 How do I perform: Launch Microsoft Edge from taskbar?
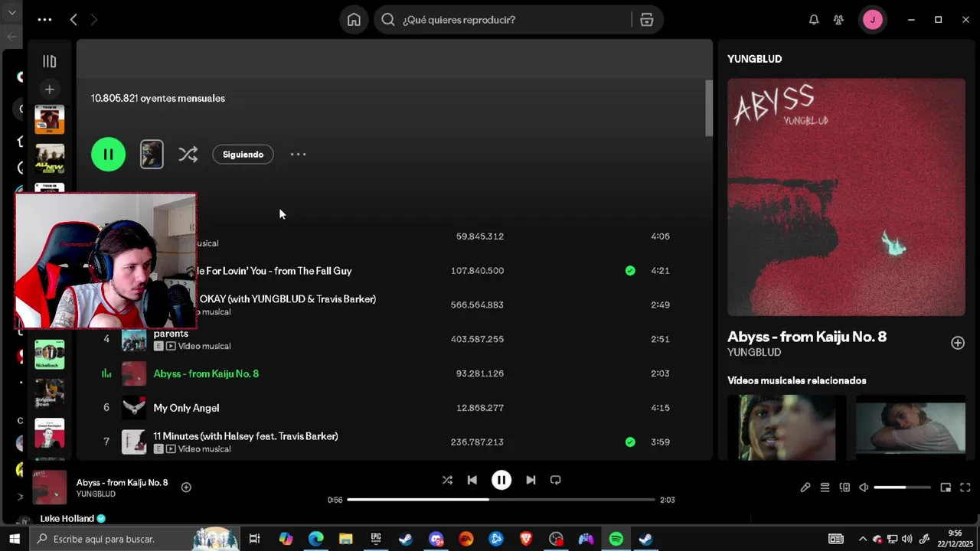pyautogui.click(x=315, y=539)
